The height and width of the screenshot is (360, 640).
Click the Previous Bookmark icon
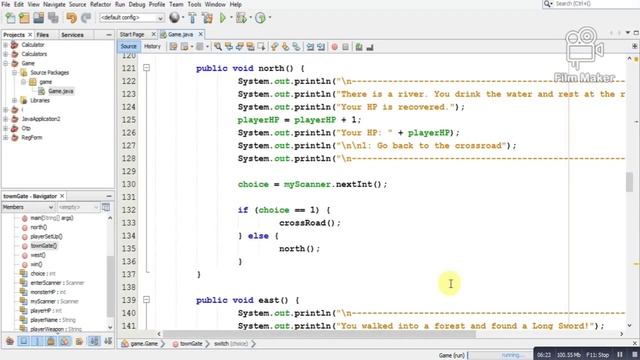click(275, 47)
